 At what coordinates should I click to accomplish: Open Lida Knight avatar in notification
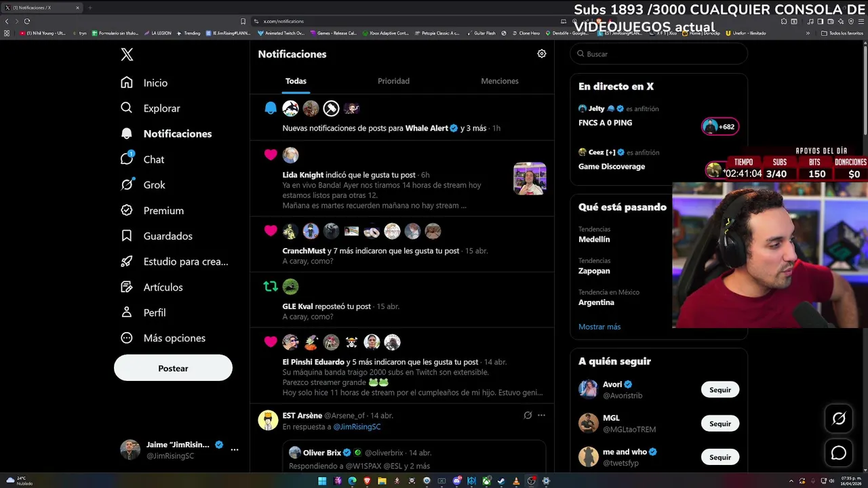(290, 155)
